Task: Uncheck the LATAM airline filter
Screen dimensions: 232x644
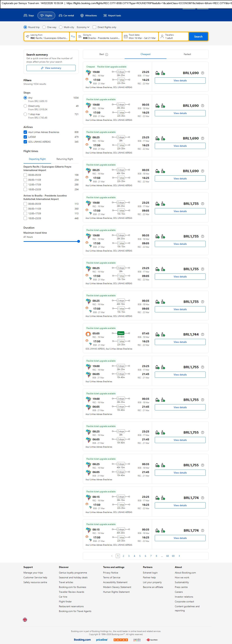Action: click(25, 137)
